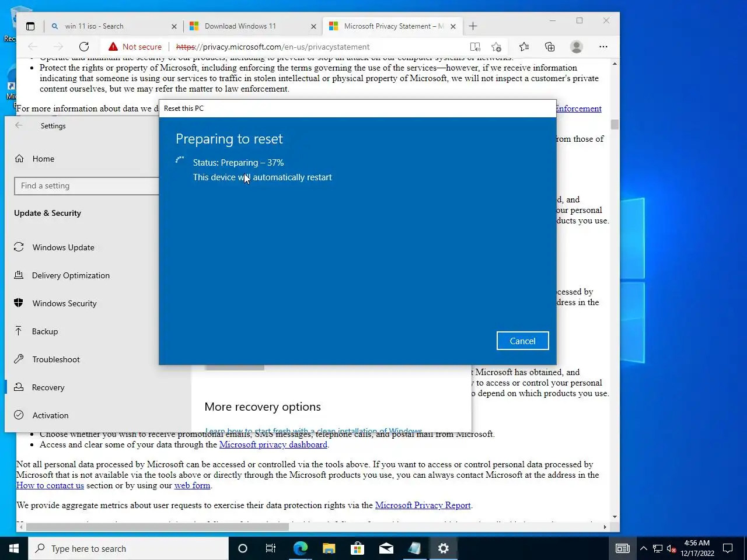Click the network icon in the system tray
Image resolution: width=747 pixels, height=560 pixels.
click(658, 548)
